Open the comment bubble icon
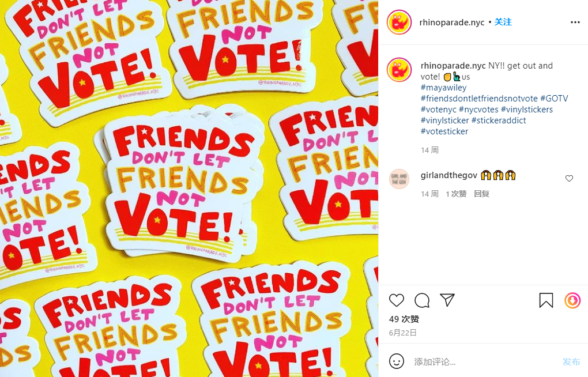The width and height of the screenshot is (588, 377). tap(422, 300)
